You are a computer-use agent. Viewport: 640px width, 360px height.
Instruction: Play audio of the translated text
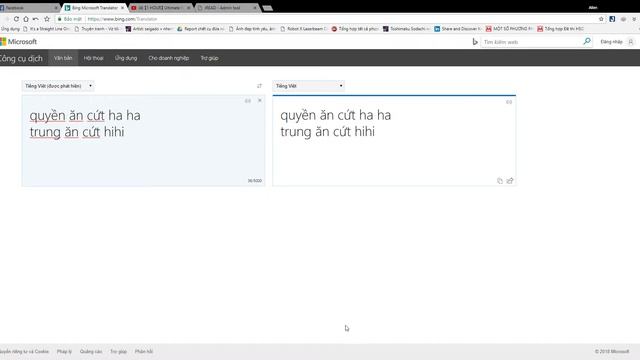pyautogui.click(x=509, y=102)
